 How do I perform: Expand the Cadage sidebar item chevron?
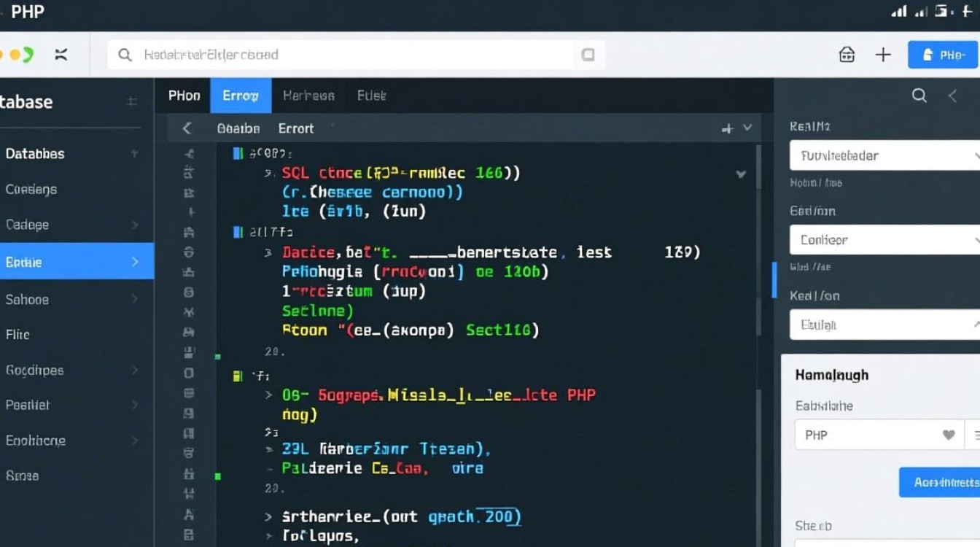click(x=135, y=225)
